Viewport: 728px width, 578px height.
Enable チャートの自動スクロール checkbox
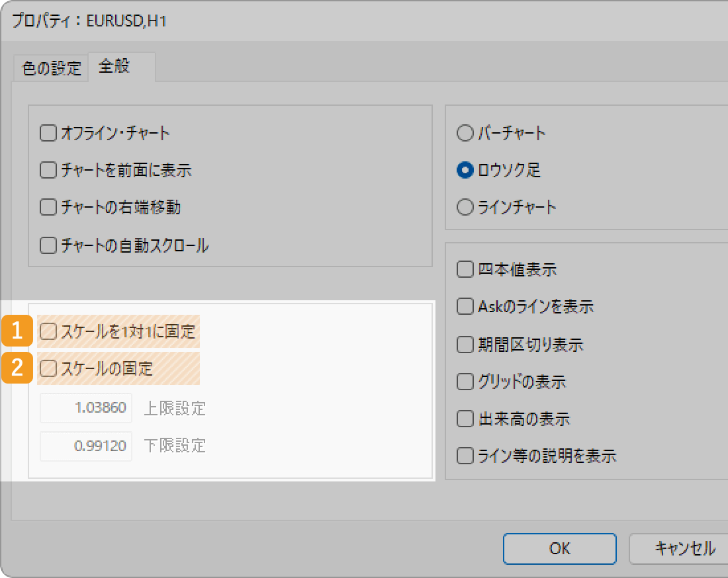pos(48,245)
